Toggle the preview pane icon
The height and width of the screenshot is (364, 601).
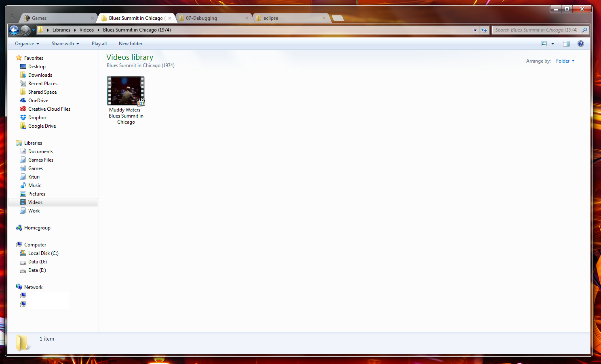click(566, 44)
